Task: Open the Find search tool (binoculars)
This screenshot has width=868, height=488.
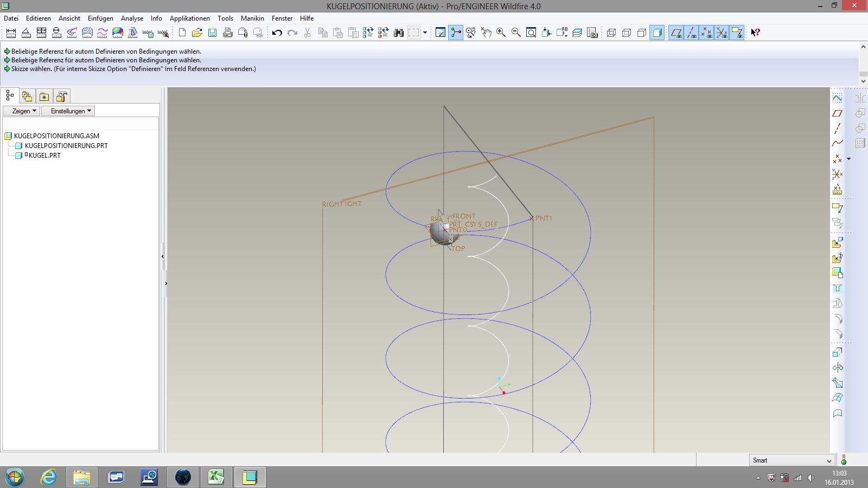Action: 399,33
